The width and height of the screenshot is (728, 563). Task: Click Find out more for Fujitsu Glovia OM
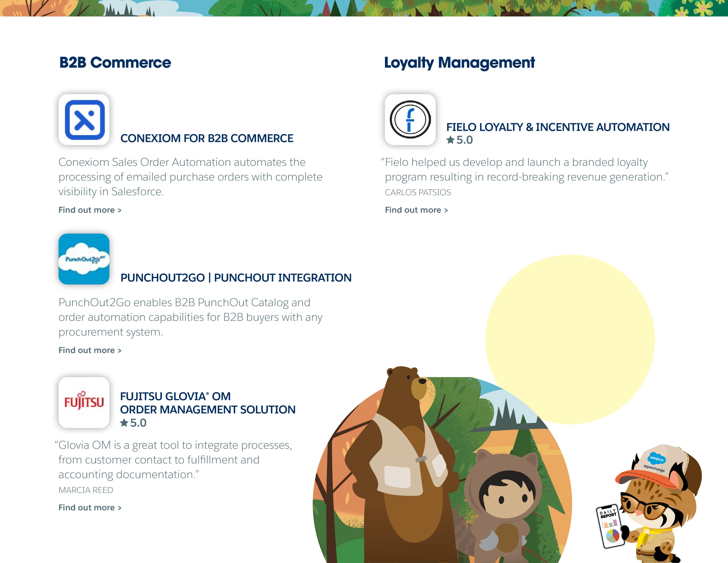click(x=90, y=507)
